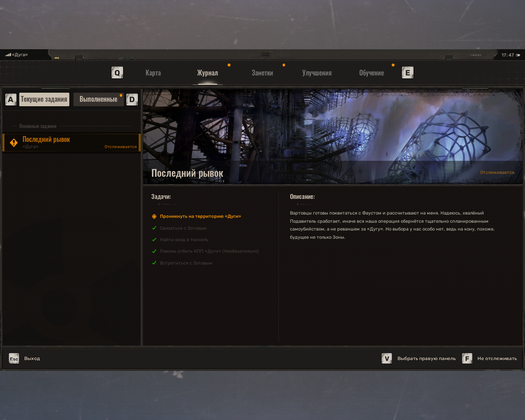Click Не отслеживать to untrack quest
Viewport: 525px width, 420px height.
pyautogui.click(x=497, y=358)
